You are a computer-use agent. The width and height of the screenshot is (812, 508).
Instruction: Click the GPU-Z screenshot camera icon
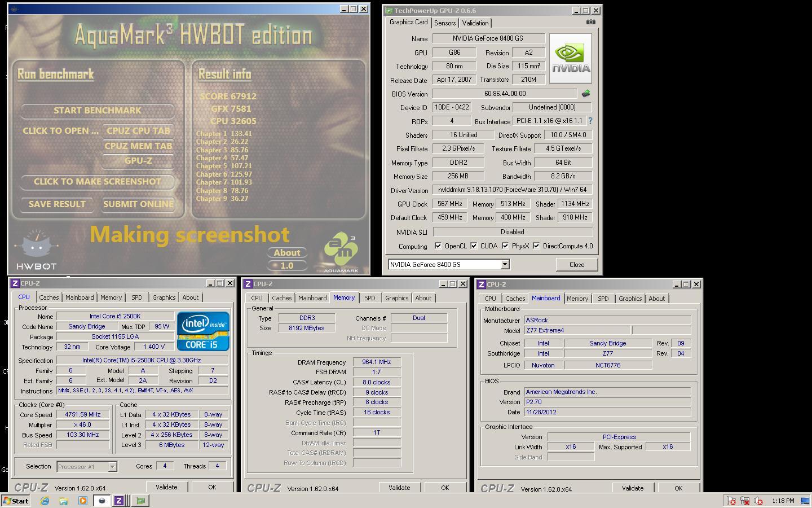[590, 22]
